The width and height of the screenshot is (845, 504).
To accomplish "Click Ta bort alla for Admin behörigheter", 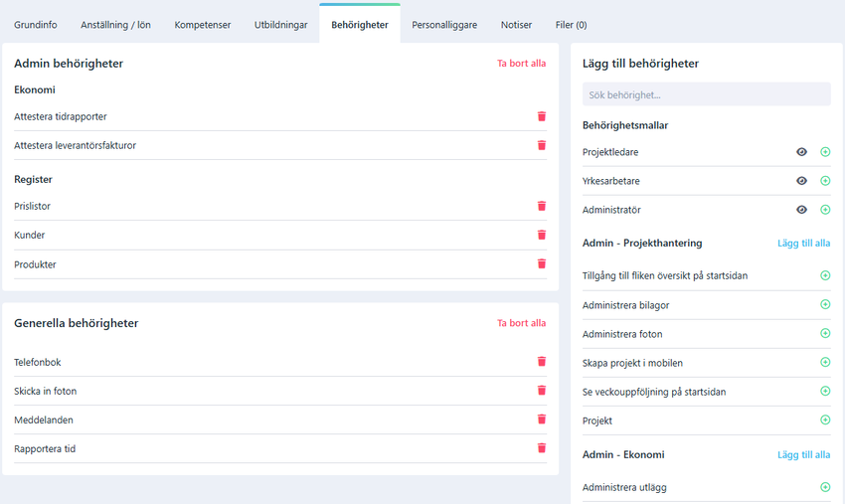I will (x=521, y=63).
